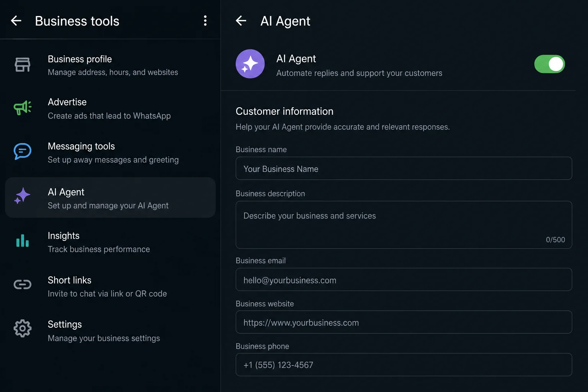
Task: Click 'Create ads that lead to WhatsApp' subtitle
Action: pyautogui.click(x=109, y=116)
